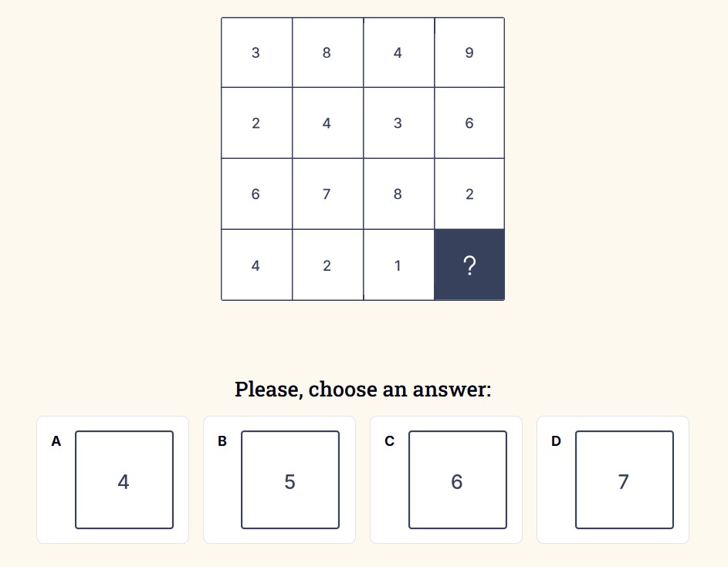Click the cell showing 6 ending the second row
Image resolution: width=728 pixels, height=567 pixels.
click(469, 123)
